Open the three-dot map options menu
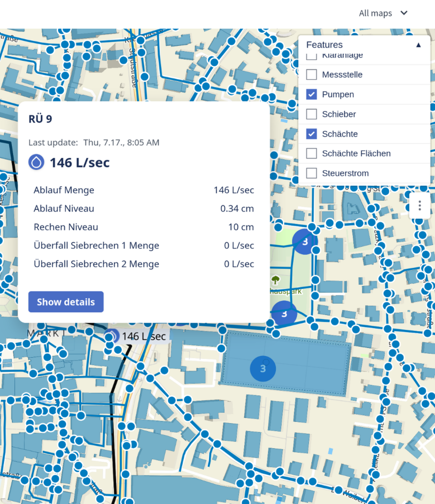435x504 pixels. (x=419, y=205)
